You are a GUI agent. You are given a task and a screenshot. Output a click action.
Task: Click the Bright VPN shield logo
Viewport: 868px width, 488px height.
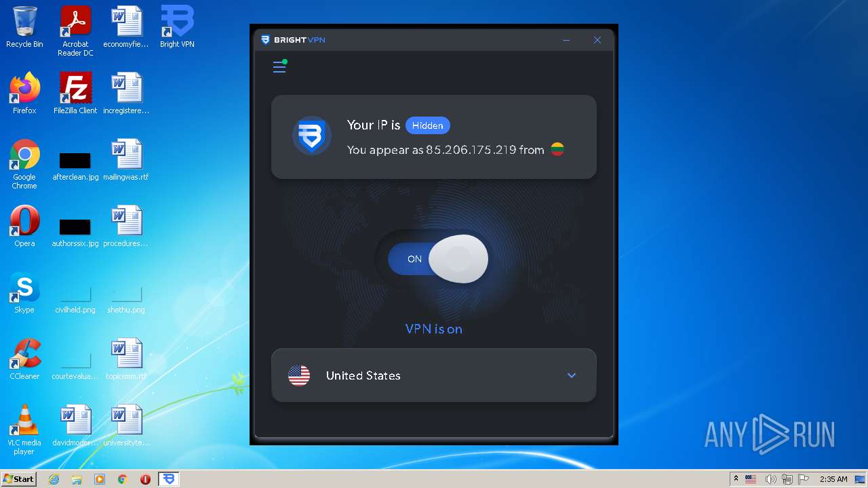(x=311, y=136)
